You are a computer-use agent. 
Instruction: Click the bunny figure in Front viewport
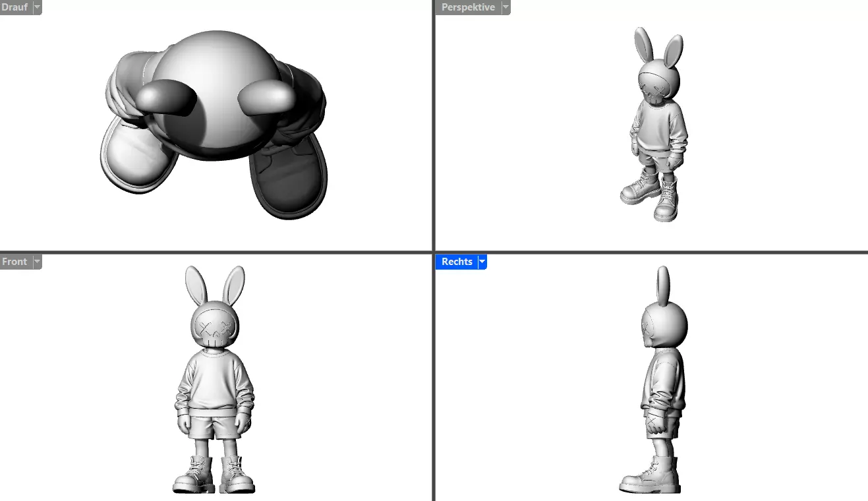pyautogui.click(x=214, y=379)
